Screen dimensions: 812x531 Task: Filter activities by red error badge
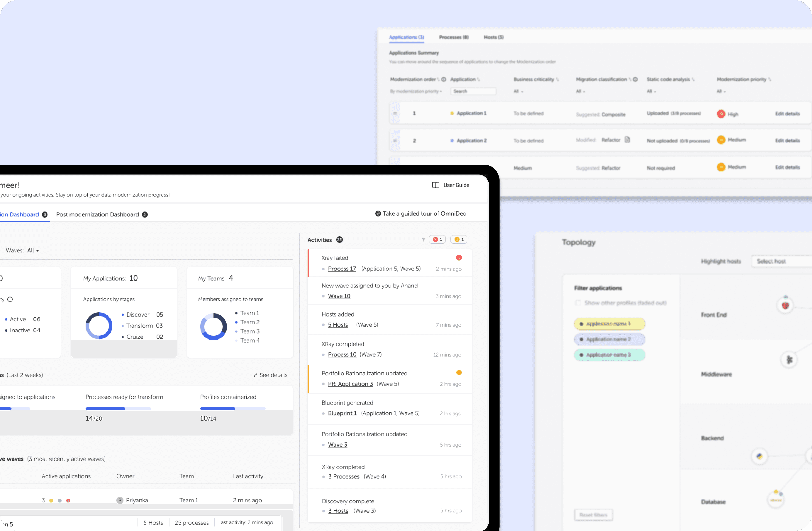437,239
